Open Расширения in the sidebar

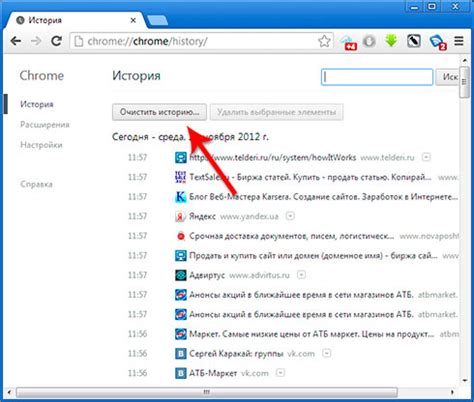(45, 125)
